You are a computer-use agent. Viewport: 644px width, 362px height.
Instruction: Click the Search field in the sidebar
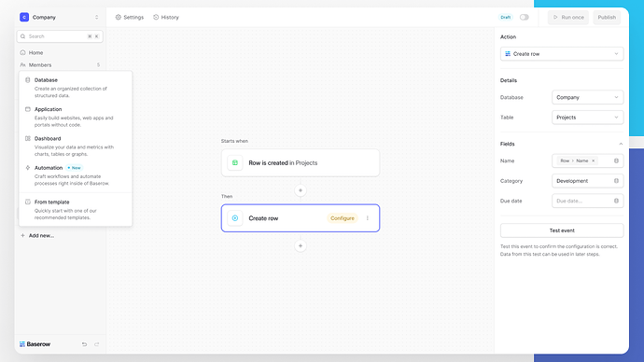[60, 36]
